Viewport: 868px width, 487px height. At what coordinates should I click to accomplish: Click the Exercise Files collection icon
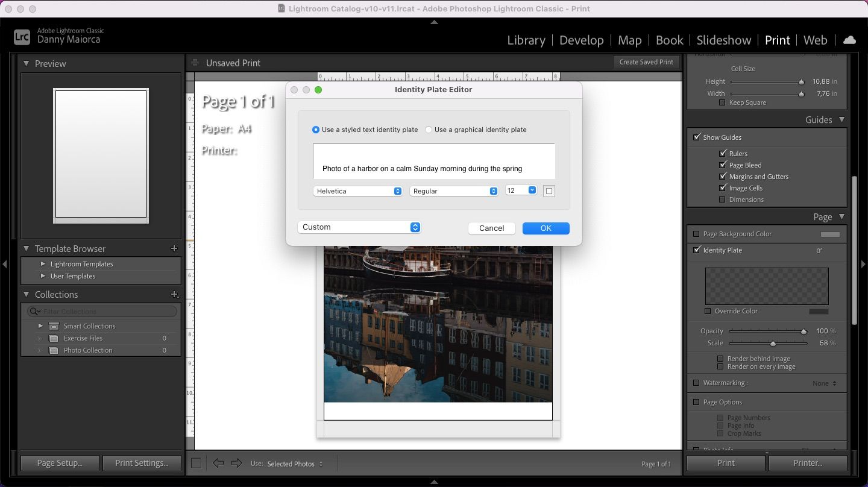(54, 338)
